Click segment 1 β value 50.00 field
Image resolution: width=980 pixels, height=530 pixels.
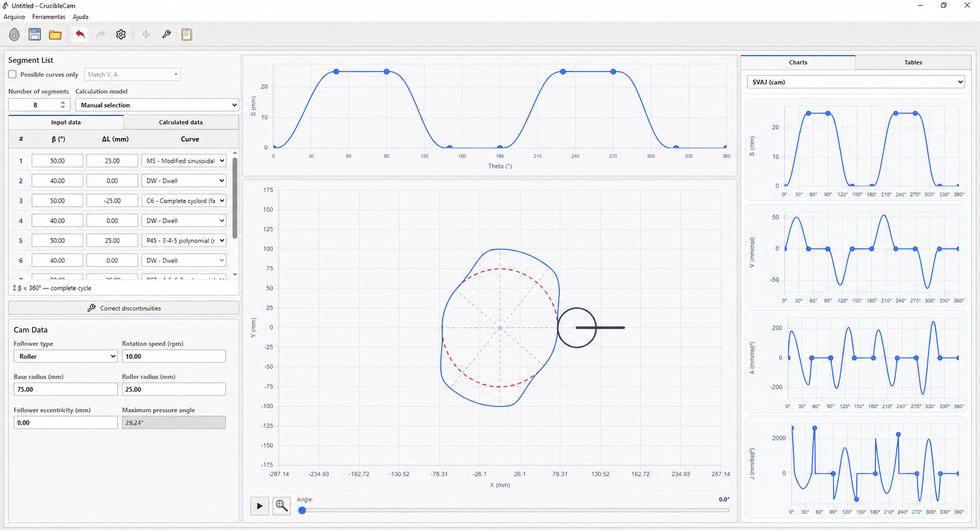coord(57,161)
